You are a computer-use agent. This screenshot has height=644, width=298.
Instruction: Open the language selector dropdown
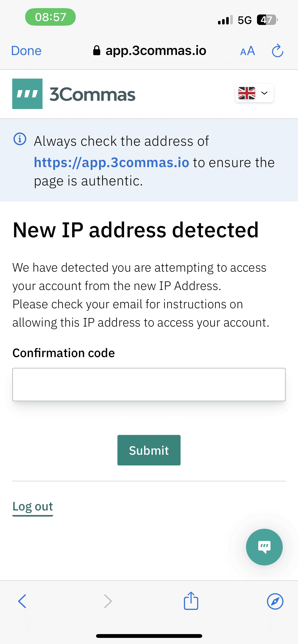click(x=265, y=93)
